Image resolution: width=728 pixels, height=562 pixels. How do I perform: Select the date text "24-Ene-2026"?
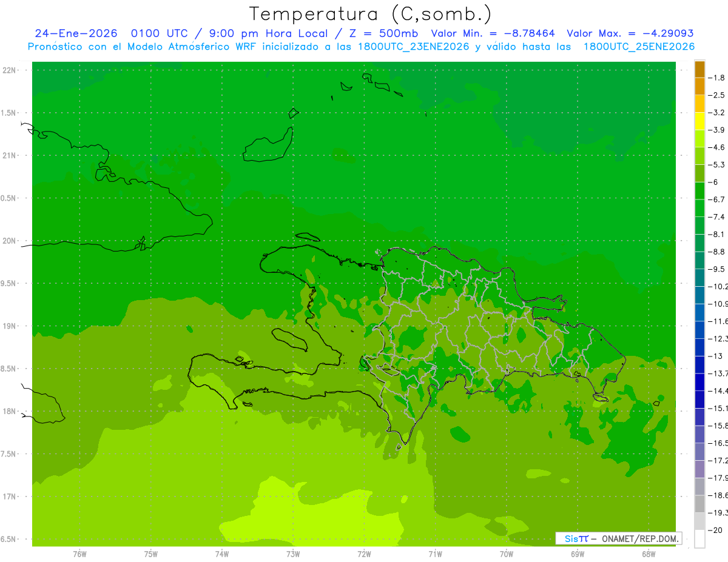[76, 33]
